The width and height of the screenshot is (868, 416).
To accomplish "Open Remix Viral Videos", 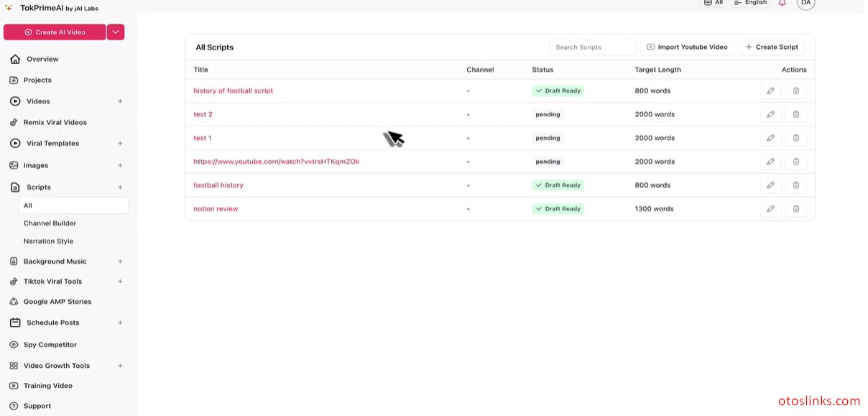I will (55, 122).
